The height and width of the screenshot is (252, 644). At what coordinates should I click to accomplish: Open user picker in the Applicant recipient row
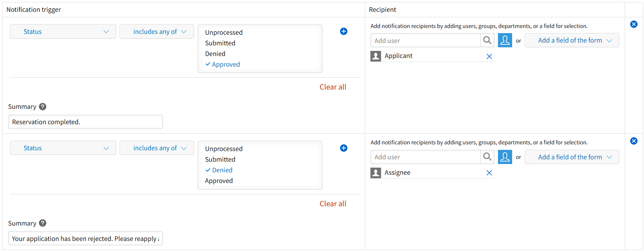pyautogui.click(x=505, y=40)
